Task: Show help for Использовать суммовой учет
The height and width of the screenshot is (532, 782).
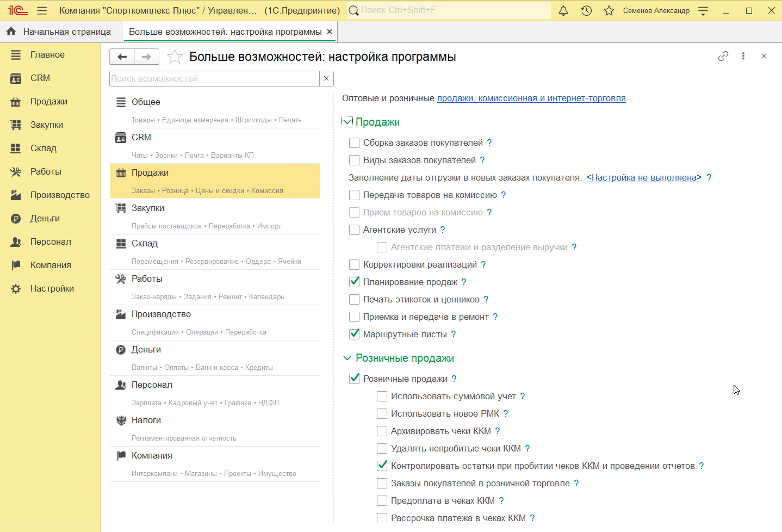Action: coord(523,396)
